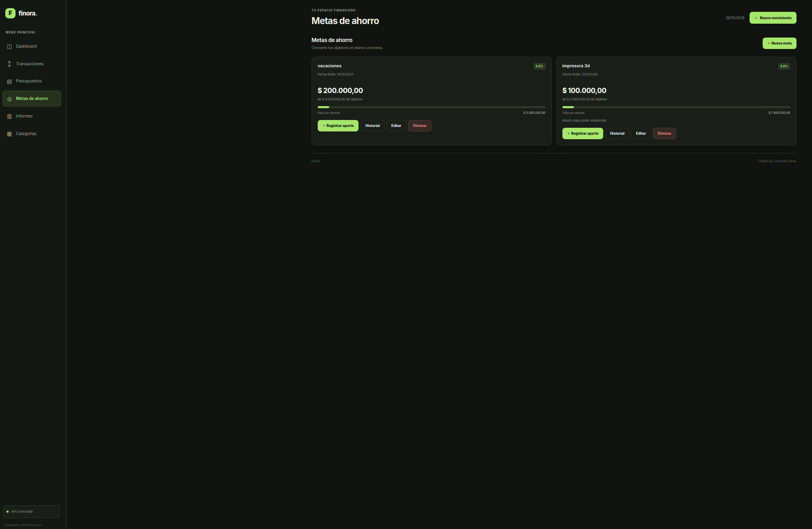
Task: Click the impresora 3d progress bar
Action: (676, 107)
